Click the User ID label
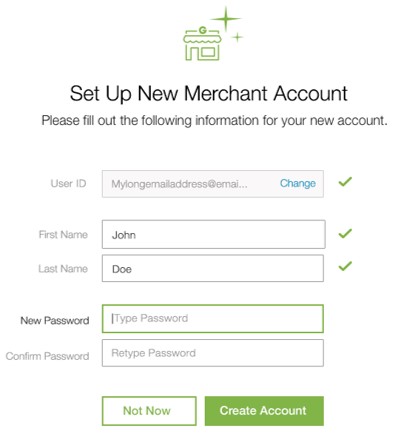This screenshot has width=400, height=439. click(68, 183)
